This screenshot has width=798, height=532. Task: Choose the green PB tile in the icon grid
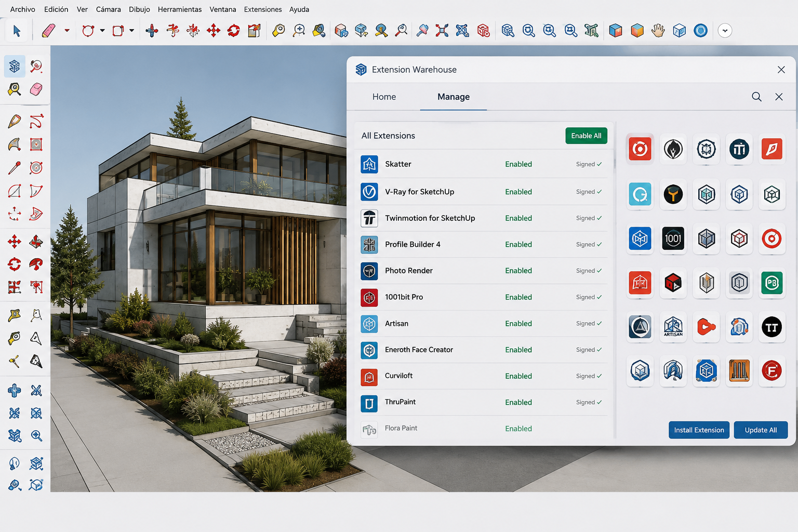coord(772,283)
